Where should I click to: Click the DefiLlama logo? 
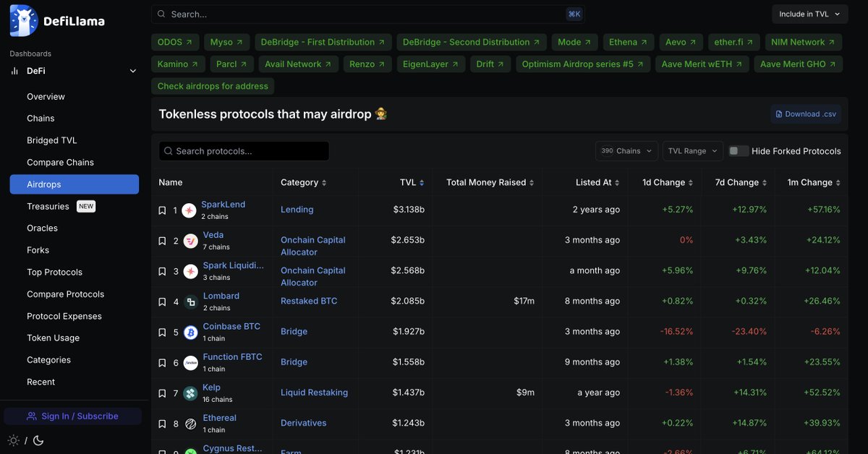57,21
